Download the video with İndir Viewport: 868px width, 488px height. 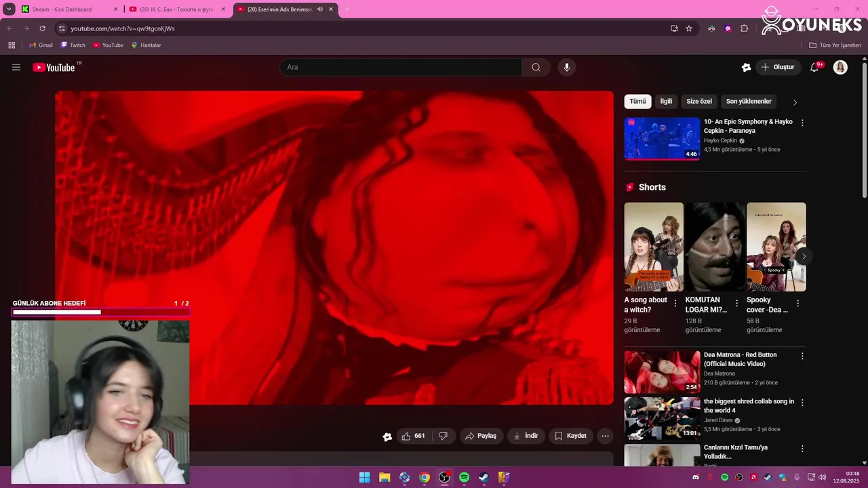click(526, 436)
